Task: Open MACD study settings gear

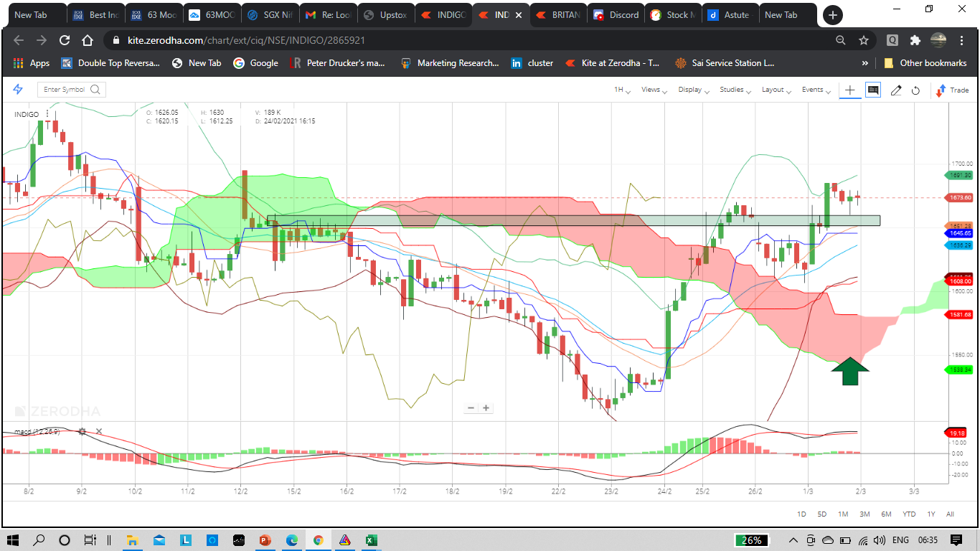Action: [x=82, y=431]
